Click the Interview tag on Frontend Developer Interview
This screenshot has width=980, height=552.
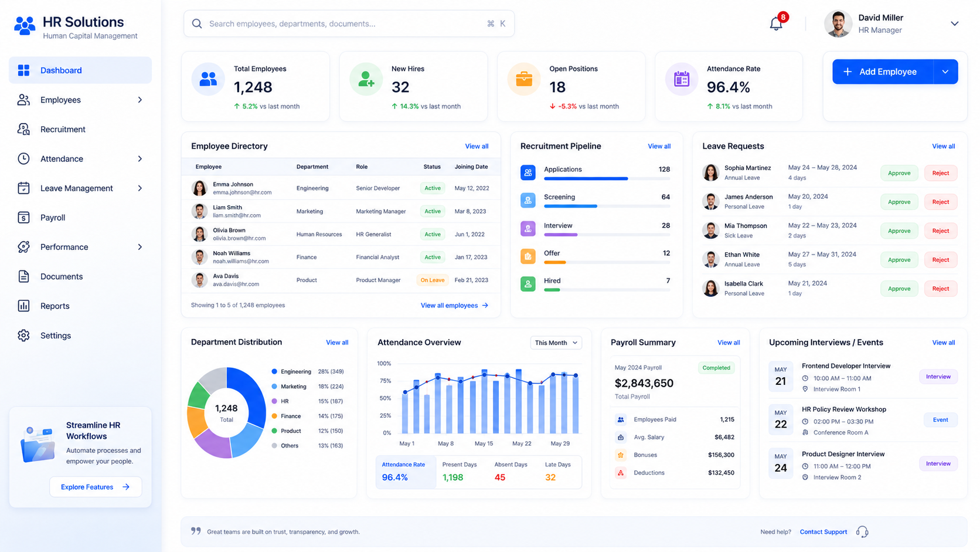click(938, 377)
